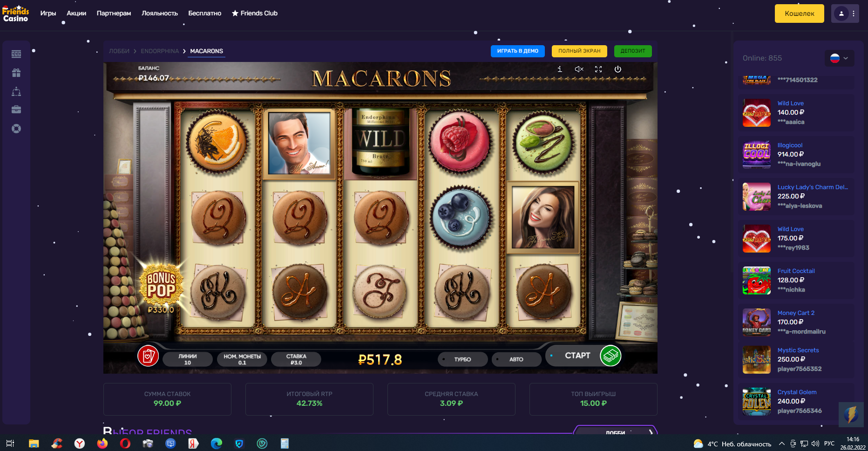Open the user profile menu
The width and height of the screenshot is (868, 451).
click(x=845, y=14)
